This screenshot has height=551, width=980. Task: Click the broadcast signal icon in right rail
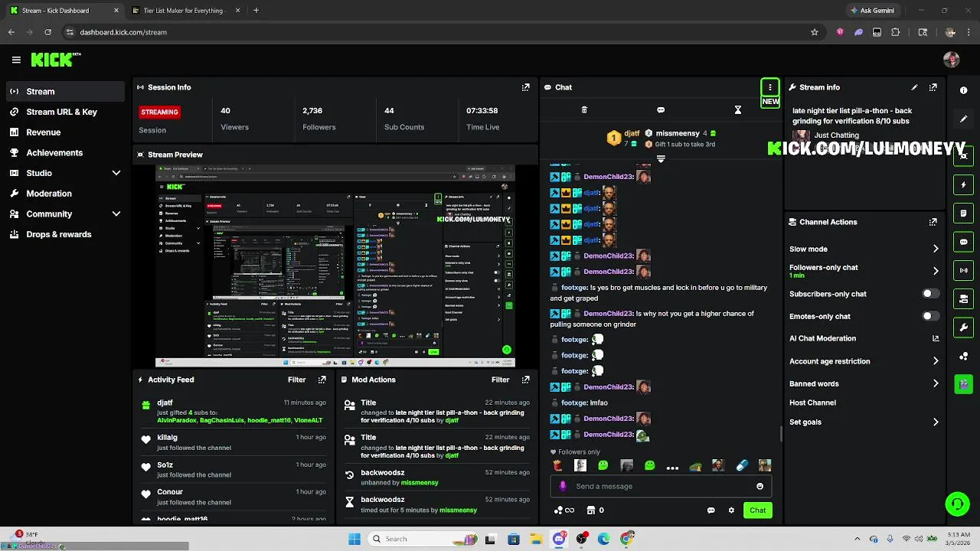pos(964,270)
